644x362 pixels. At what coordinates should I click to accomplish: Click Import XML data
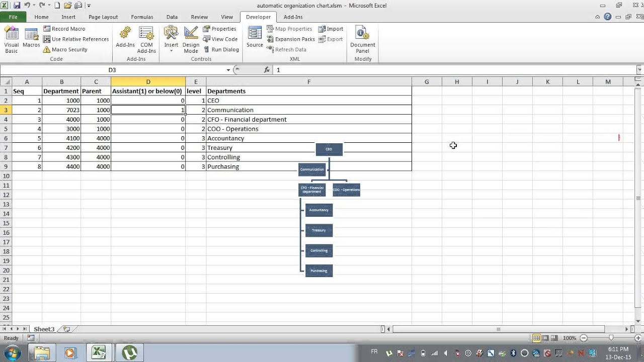click(331, 29)
